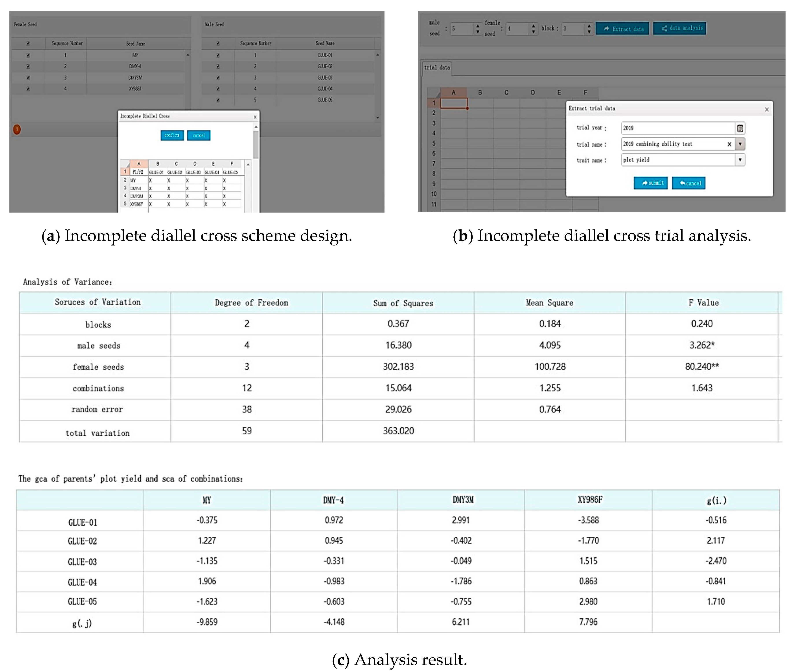The width and height of the screenshot is (797, 672).
Task: Submit the Extract trial data form
Action: (651, 183)
